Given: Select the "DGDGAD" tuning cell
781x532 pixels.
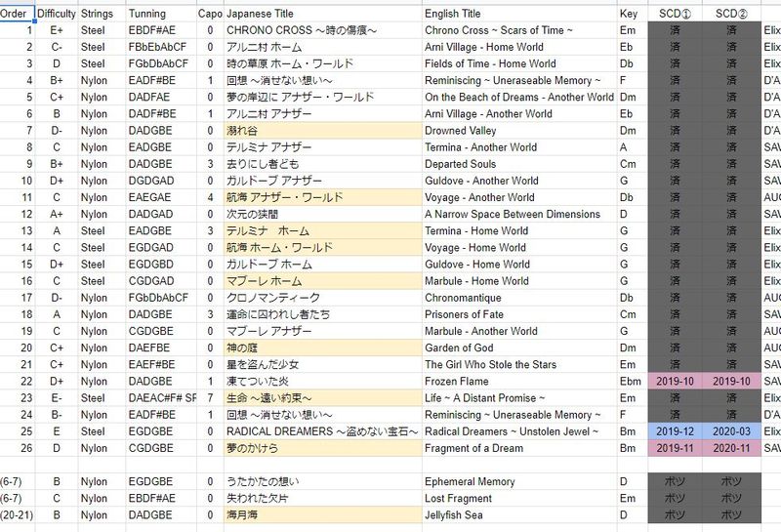Looking at the screenshot, I should point(154,181).
